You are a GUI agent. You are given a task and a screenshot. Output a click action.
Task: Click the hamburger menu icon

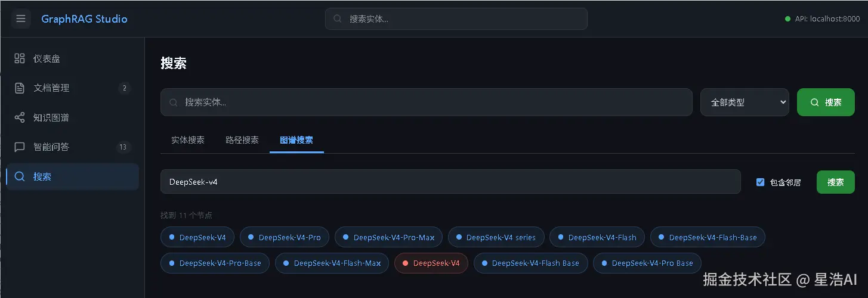coord(21,18)
